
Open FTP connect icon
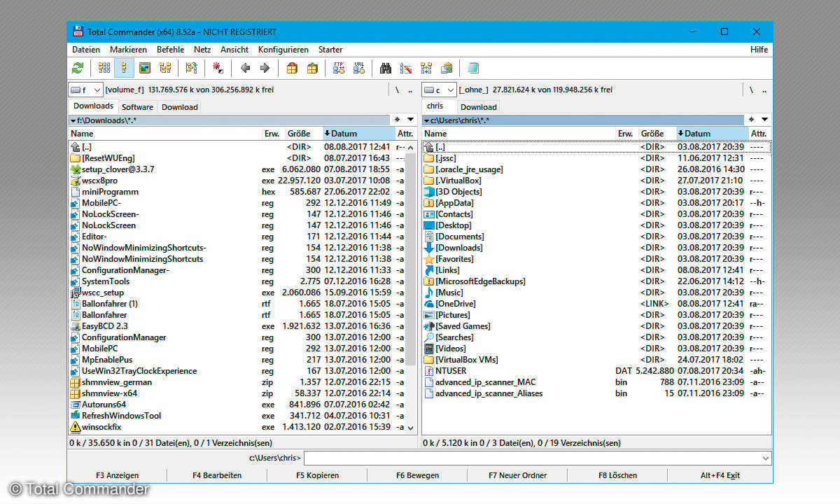point(339,68)
